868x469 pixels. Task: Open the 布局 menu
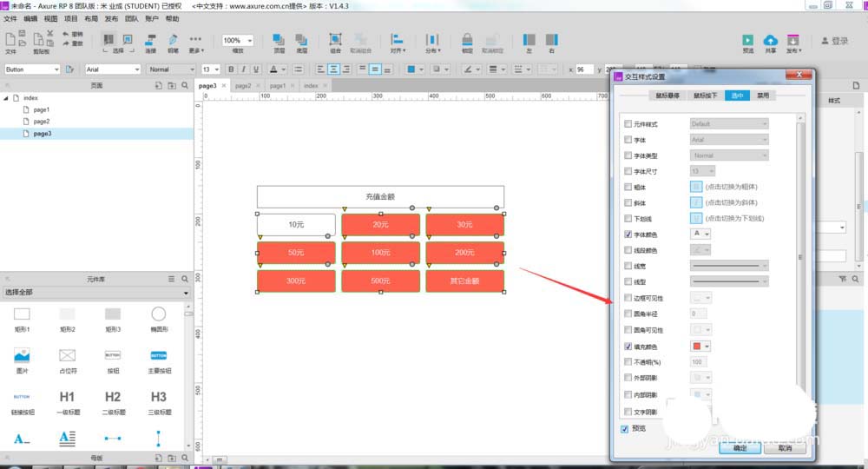(x=91, y=19)
